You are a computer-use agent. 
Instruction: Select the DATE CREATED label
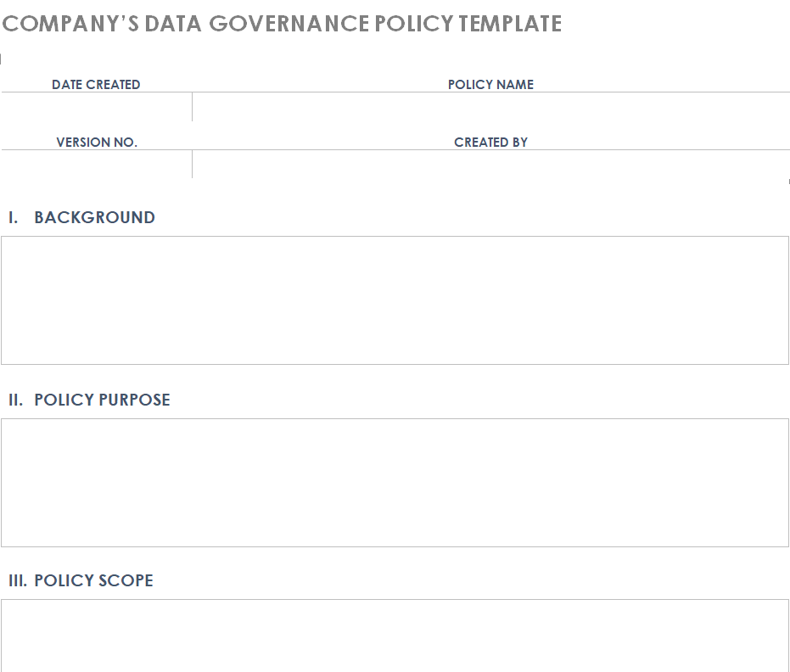96,85
